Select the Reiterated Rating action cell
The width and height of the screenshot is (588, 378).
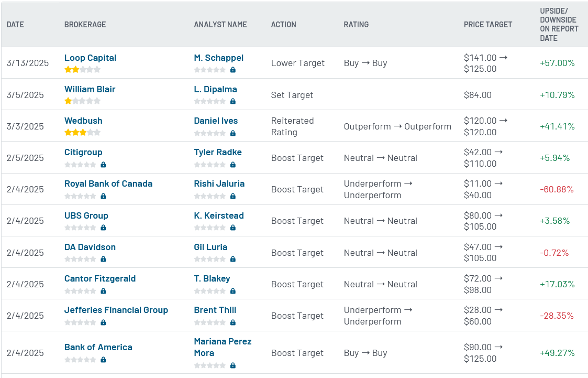[x=293, y=126]
